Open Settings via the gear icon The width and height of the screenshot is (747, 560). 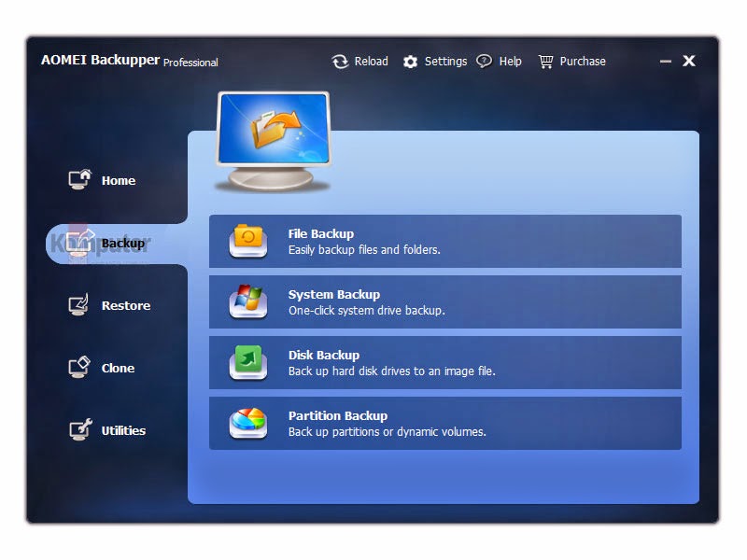410,61
